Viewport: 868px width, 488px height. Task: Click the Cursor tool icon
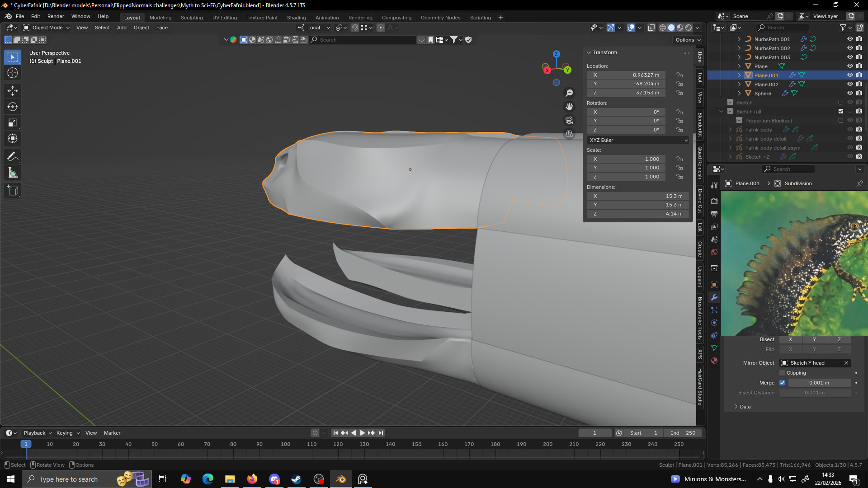(x=13, y=73)
